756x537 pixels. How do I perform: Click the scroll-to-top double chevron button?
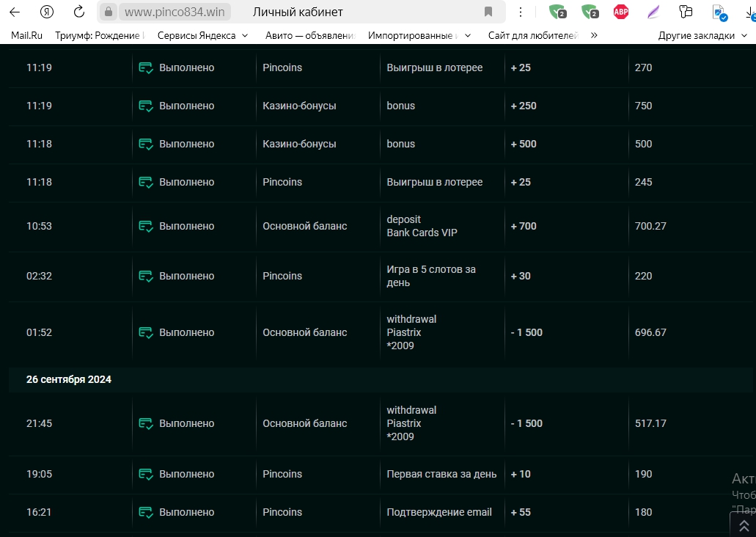[744, 525]
